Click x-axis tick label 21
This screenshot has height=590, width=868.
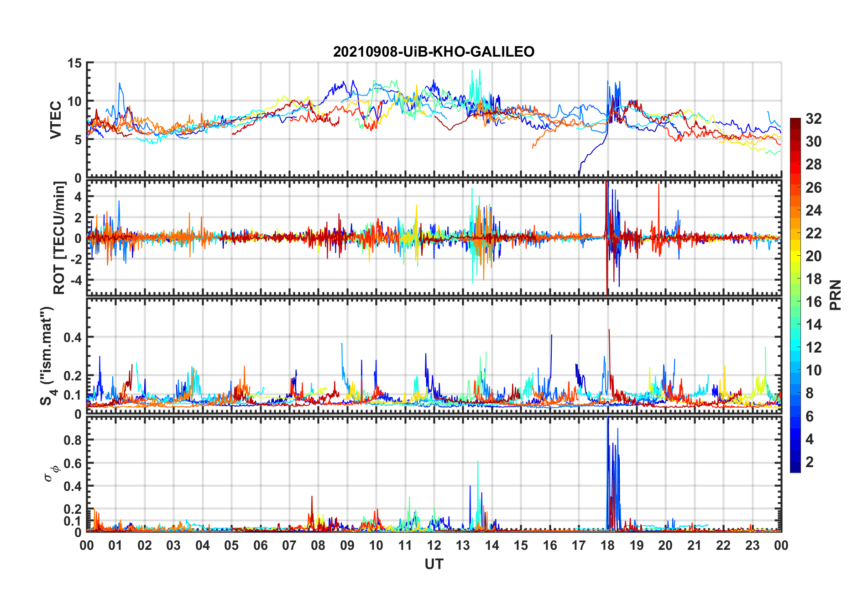(x=694, y=545)
